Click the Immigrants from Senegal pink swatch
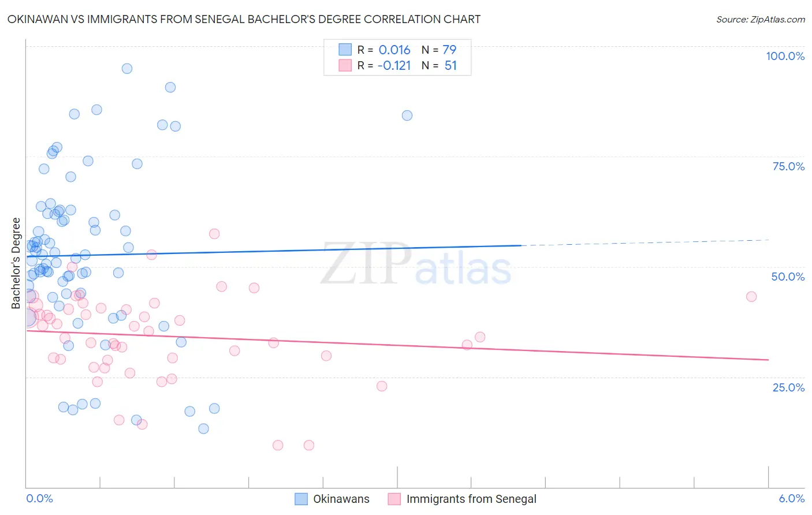Screen dimensions: 812x515 [x=394, y=499]
